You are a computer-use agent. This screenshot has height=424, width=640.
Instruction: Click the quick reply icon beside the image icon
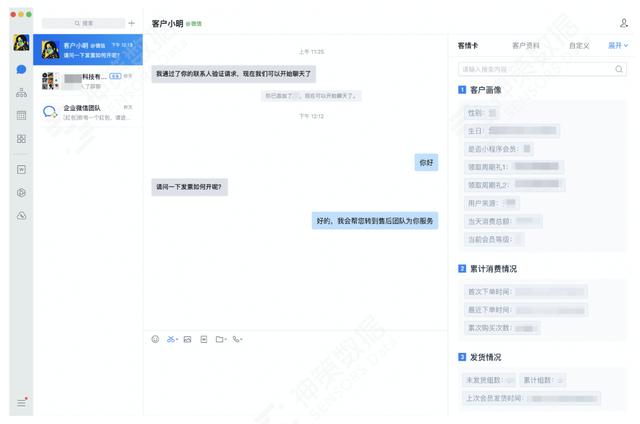[x=204, y=339]
